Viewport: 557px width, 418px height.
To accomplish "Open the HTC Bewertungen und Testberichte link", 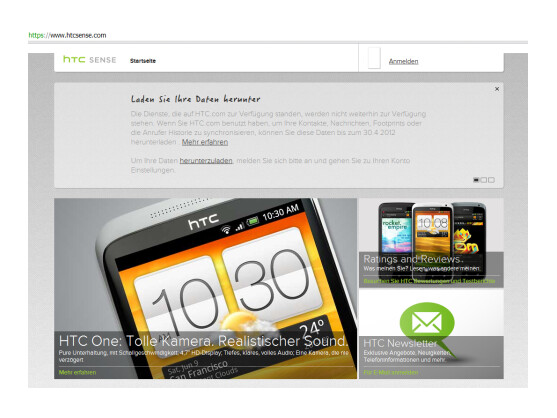I will coord(429,281).
